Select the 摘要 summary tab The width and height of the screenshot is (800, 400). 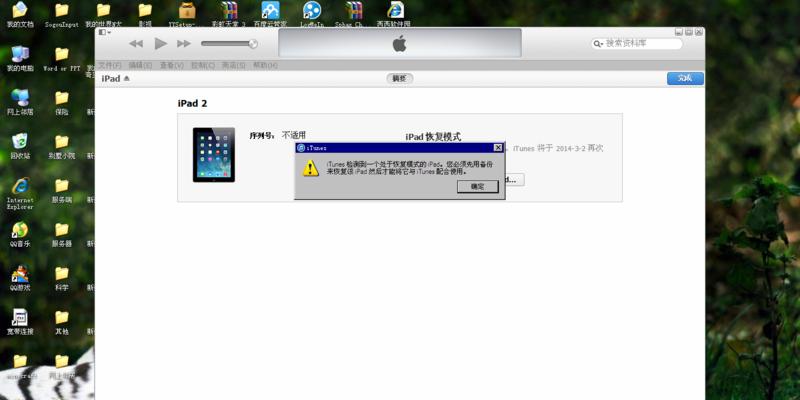[399, 79]
